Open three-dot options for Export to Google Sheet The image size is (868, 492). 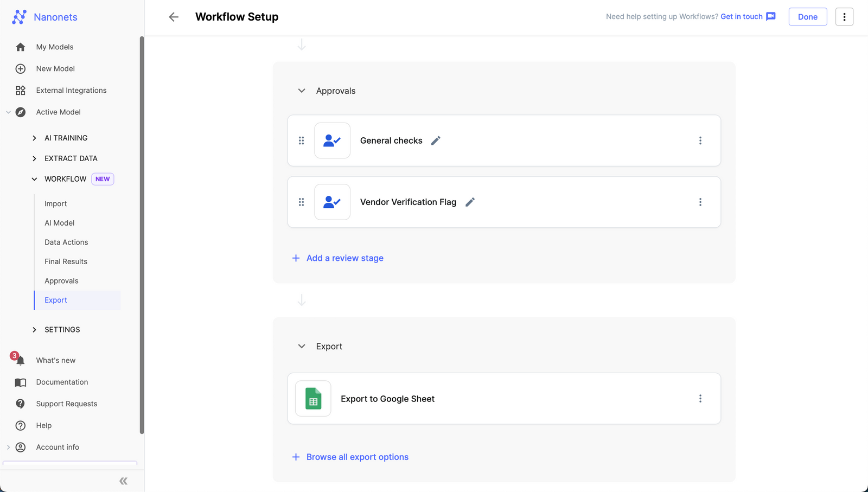coord(700,399)
